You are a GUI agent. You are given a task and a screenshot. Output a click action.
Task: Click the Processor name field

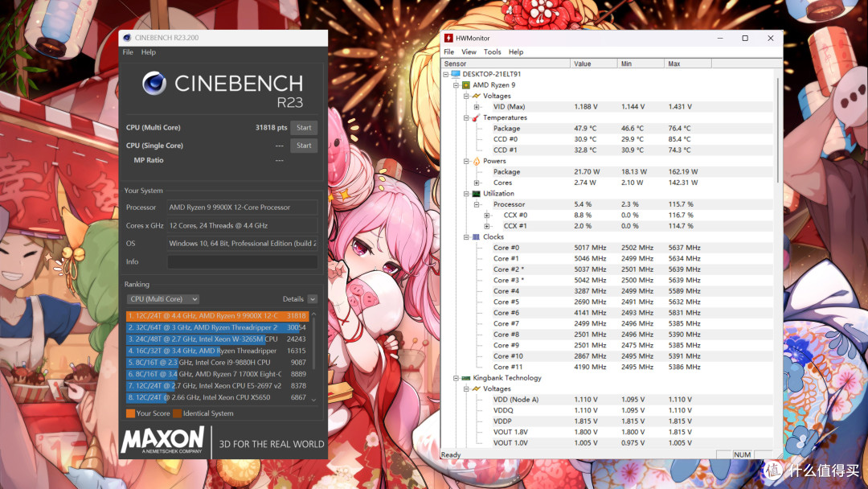click(x=243, y=208)
